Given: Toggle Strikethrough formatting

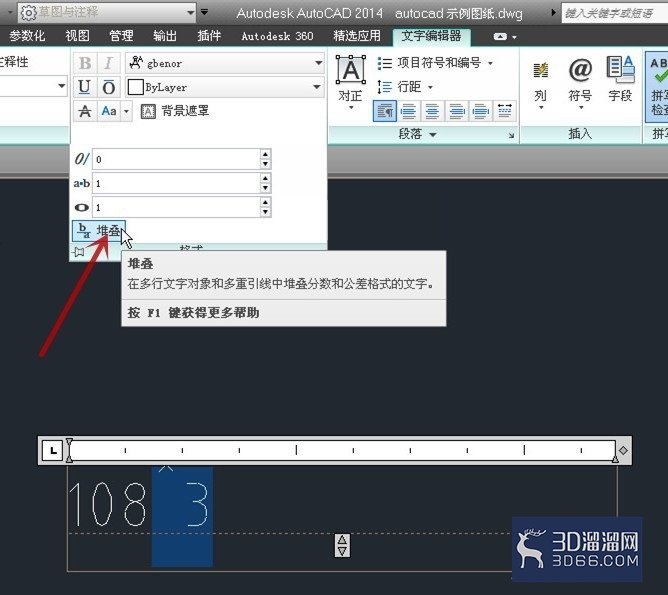Looking at the screenshot, I should point(85,112).
